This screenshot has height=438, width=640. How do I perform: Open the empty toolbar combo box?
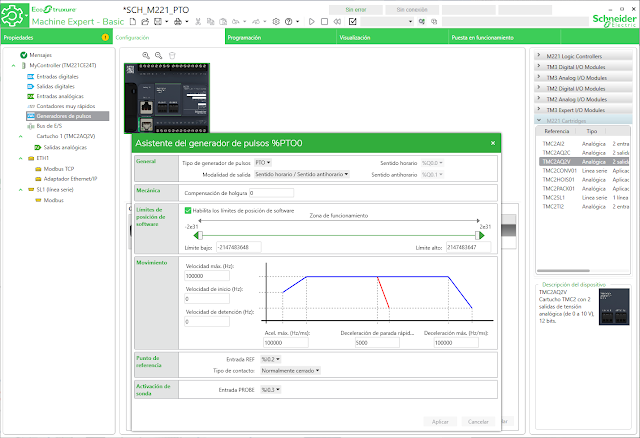tap(387, 22)
